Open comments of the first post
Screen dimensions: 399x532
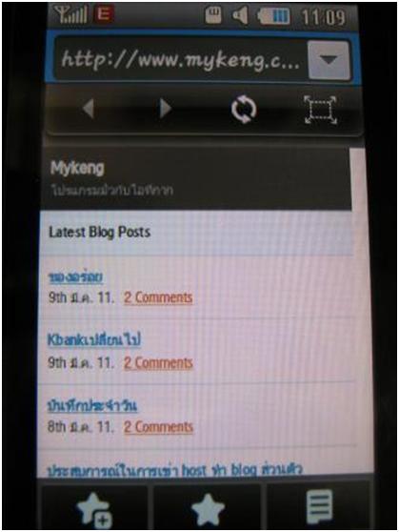pyautogui.click(x=158, y=297)
